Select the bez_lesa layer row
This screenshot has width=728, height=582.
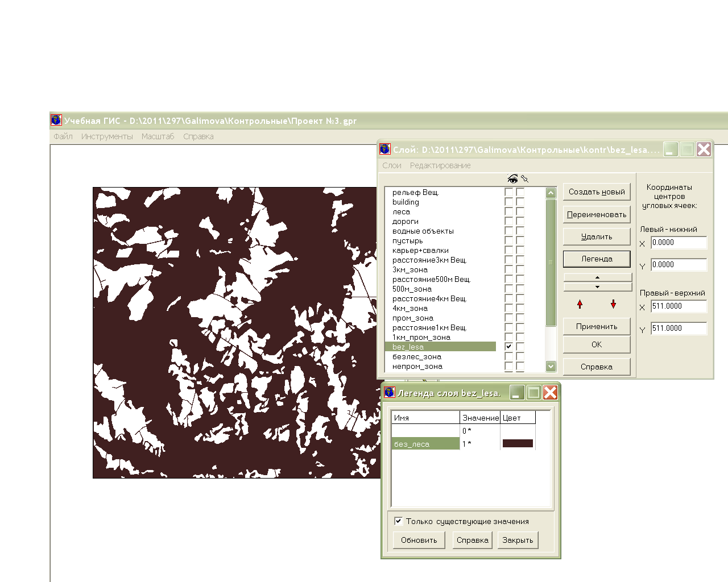click(x=441, y=347)
